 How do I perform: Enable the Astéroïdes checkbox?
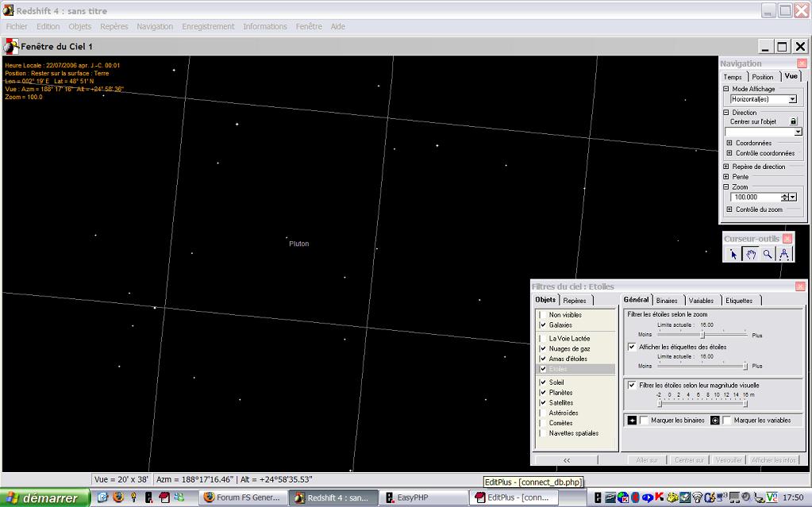(543, 413)
